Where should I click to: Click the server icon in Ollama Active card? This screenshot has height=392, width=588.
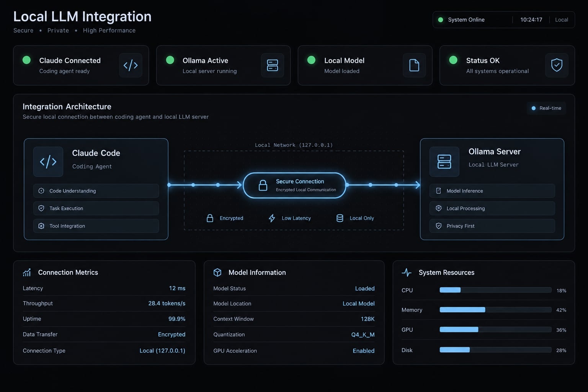tap(273, 65)
